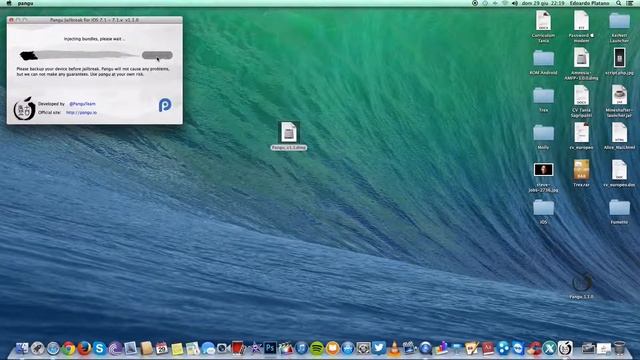Image resolution: width=640 pixels, height=360 pixels.
Task: Open Finder from the Dock
Action: click(x=22, y=348)
